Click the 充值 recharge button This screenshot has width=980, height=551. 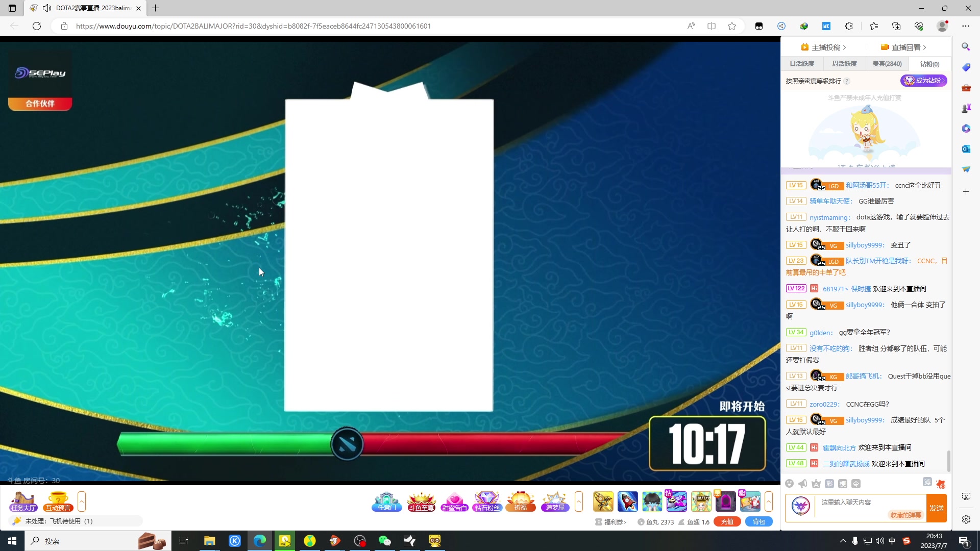pos(727,521)
